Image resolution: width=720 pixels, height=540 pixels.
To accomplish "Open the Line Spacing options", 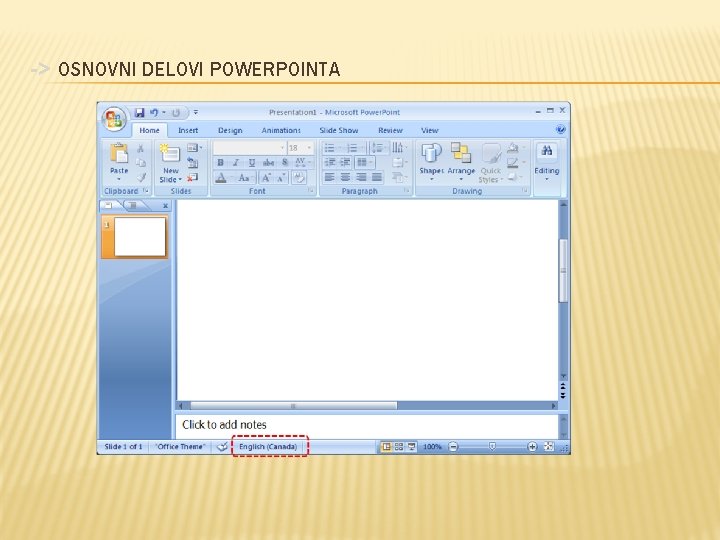I will tap(378, 148).
